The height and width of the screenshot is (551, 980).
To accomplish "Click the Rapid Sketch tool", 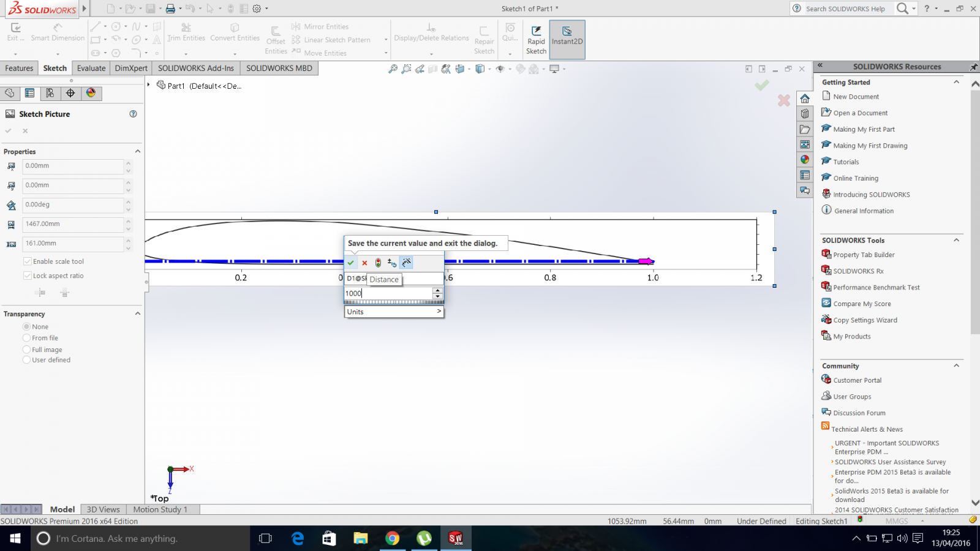I will pyautogui.click(x=536, y=40).
